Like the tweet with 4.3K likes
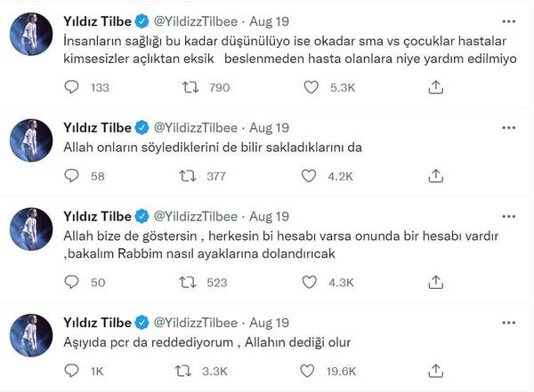This screenshot has height=392, width=534. tap(311, 283)
